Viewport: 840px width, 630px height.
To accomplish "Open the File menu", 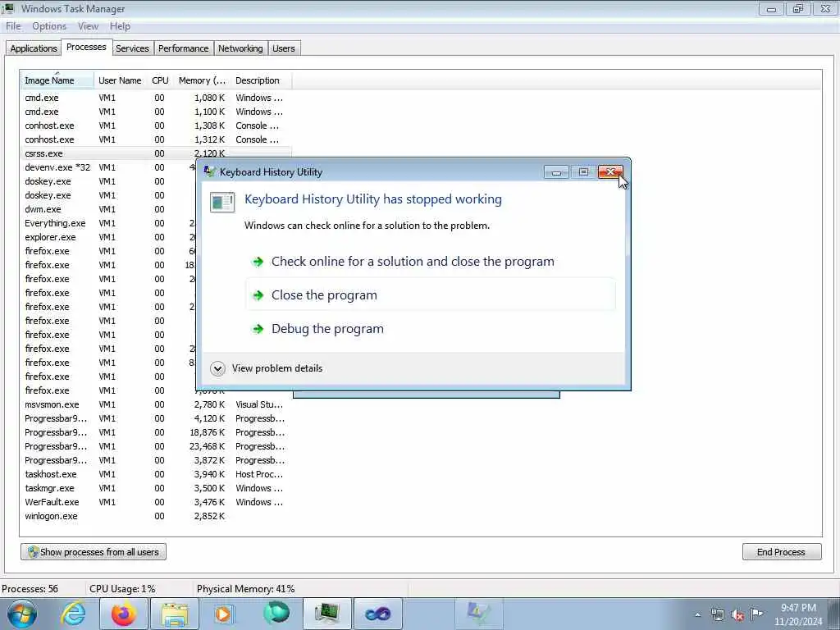I will [x=13, y=26].
